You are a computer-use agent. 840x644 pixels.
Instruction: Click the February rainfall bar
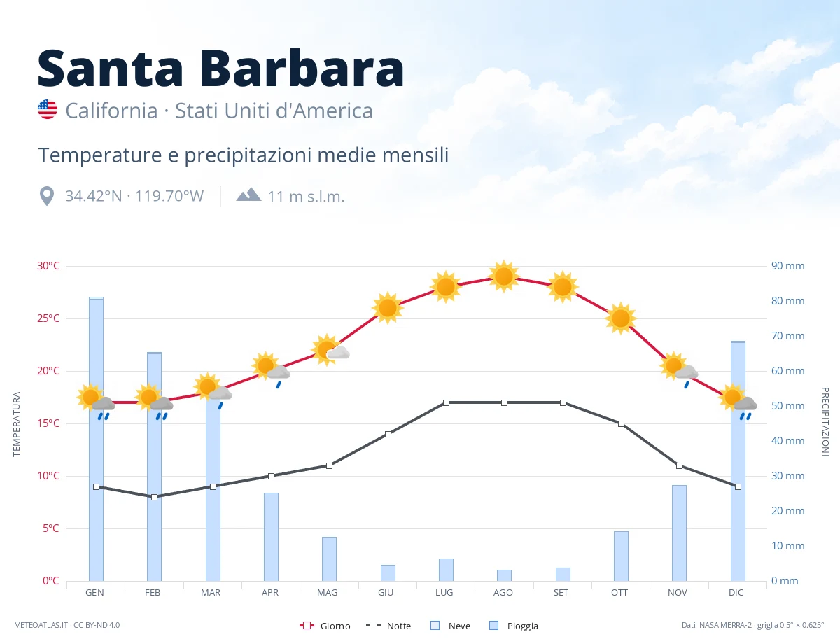(x=154, y=467)
